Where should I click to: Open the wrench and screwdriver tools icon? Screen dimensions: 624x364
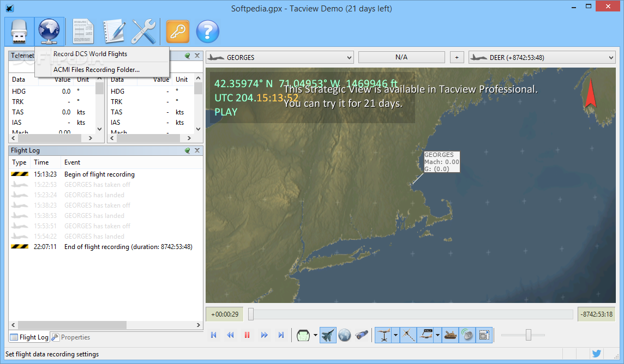pos(143,32)
